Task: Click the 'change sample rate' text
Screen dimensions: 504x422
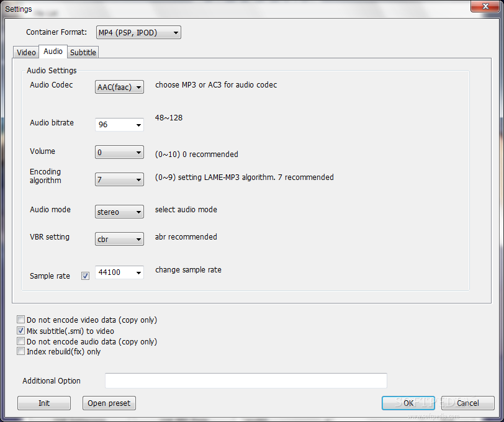Action: (x=188, y=270)
